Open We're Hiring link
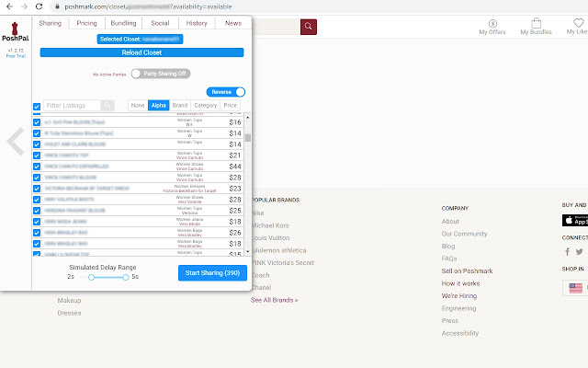The width and height of the screenshot is (588, 368). (459, 296)
